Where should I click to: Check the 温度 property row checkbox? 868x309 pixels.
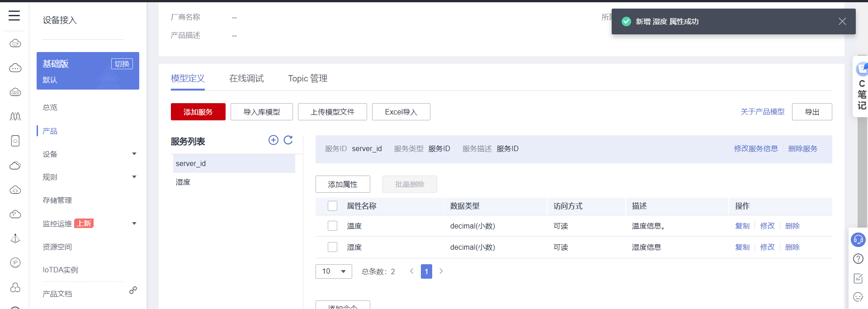[333, 226]
